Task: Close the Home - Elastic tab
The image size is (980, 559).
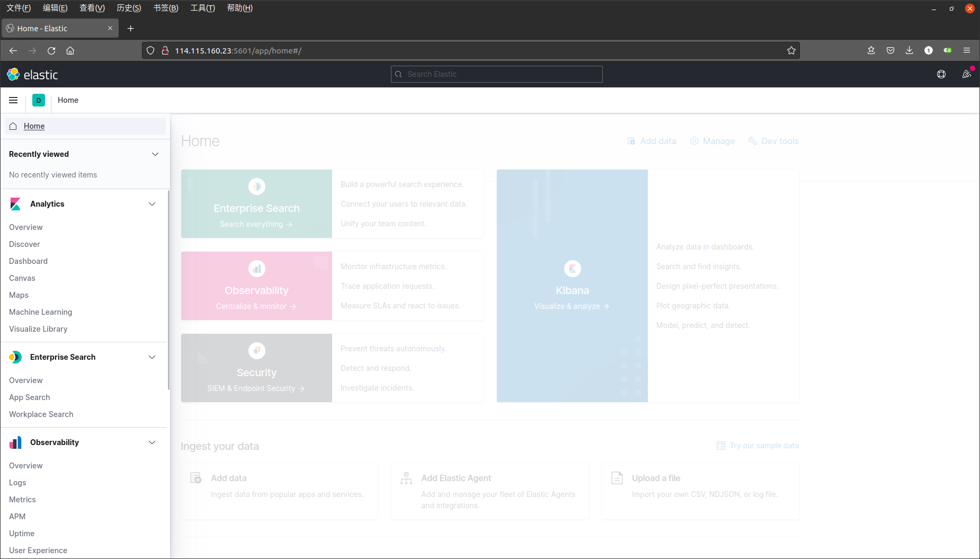Action: point(110,29)
